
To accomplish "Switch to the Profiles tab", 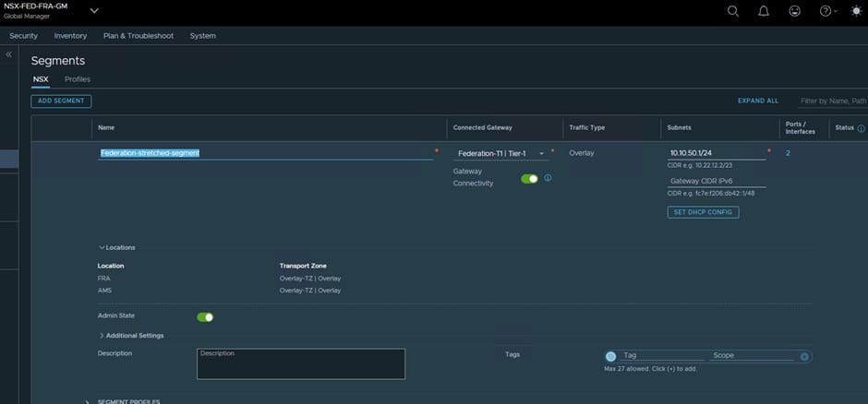I will click(x=78, y=79).
